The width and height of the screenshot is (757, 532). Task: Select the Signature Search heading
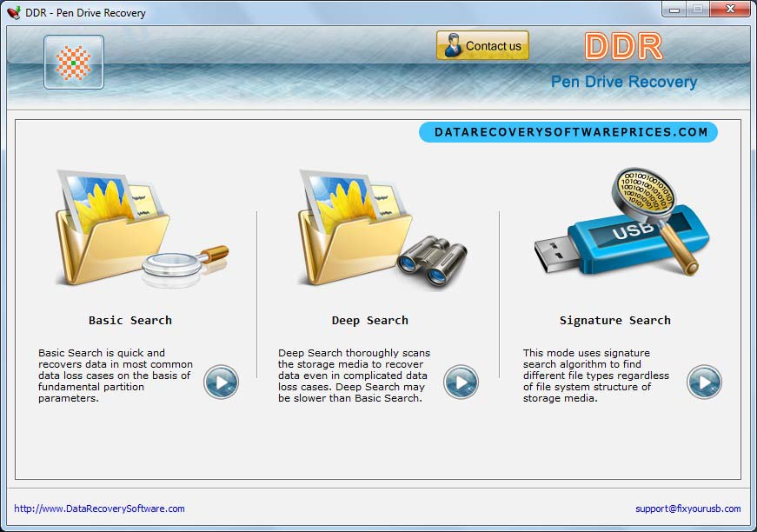click(x=615, y=320)
